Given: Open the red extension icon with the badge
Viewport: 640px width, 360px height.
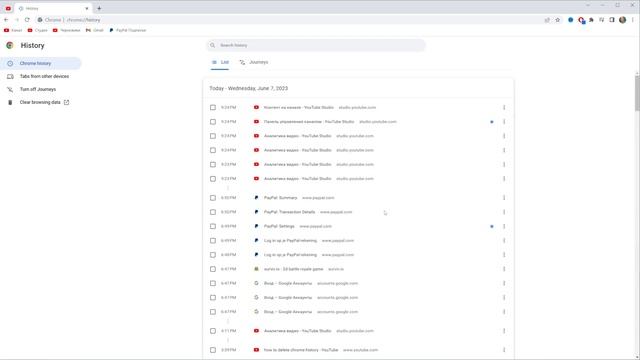Looking at the screenshot, I should [581, 20].
